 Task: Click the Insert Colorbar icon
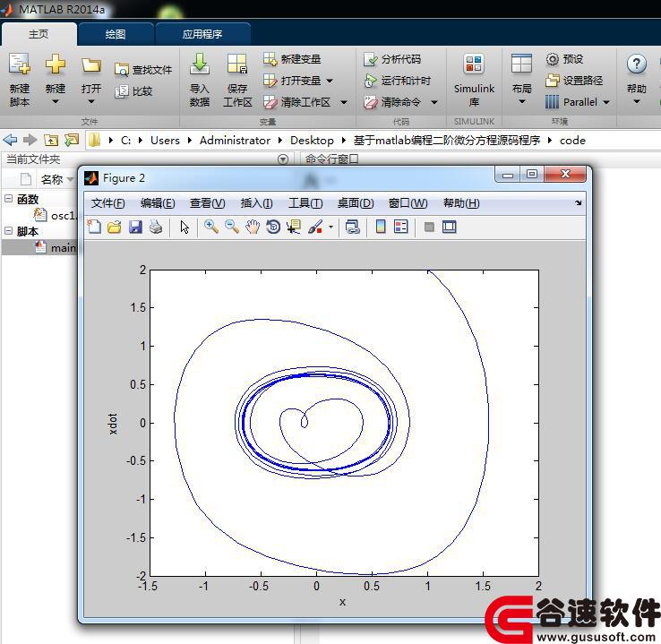pos(381,227)
